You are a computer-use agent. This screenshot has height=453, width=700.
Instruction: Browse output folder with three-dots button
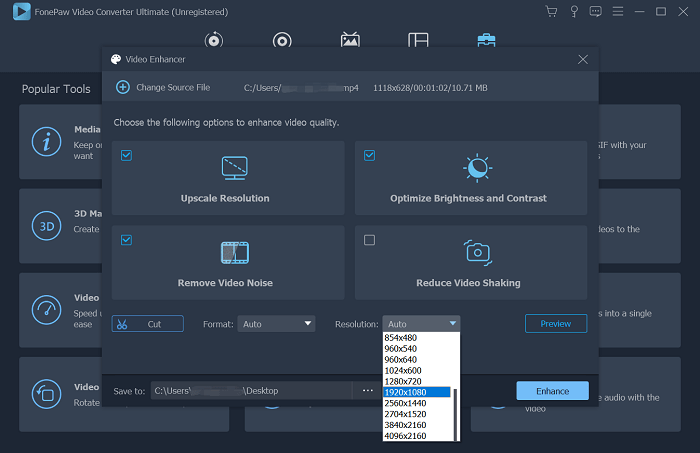pos(367,391)
